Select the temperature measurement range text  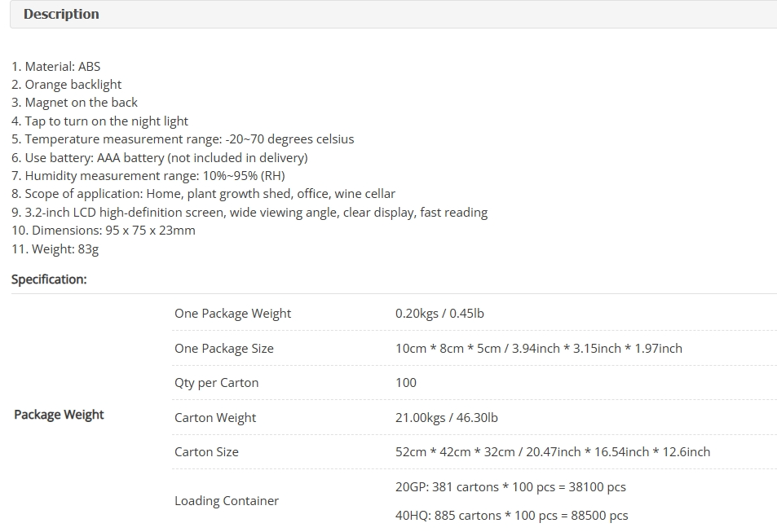click(x=183, y=139)
